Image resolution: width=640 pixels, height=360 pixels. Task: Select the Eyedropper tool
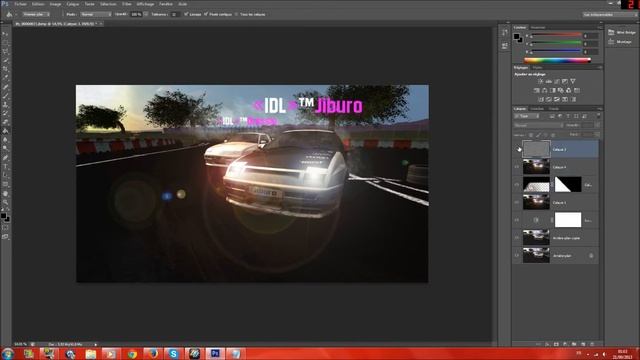5,78
